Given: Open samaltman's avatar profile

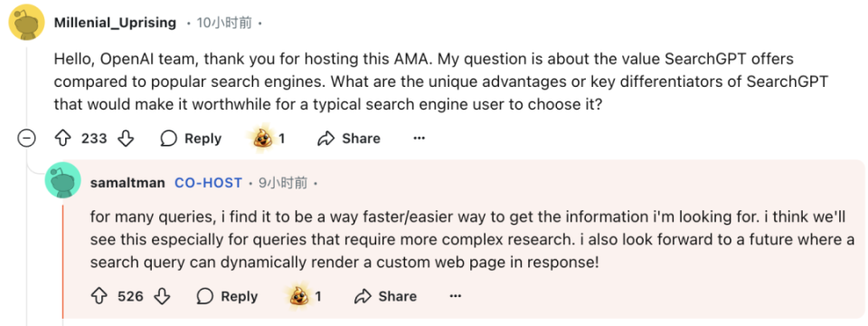Looking at the screenshot, I should tap(63, 180).
